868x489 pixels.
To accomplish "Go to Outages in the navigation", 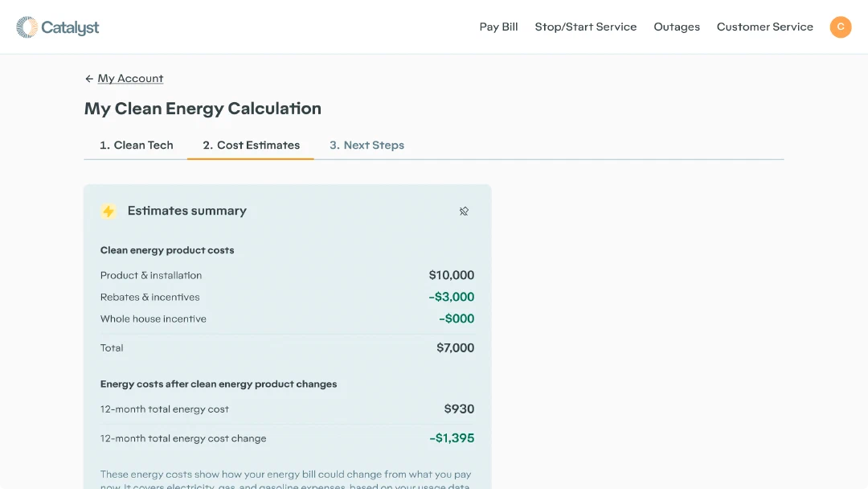I will click(677, 27).
